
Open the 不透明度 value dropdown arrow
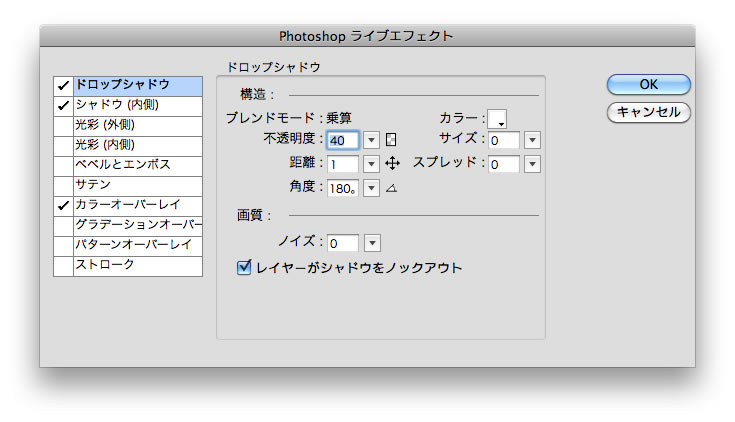coord(371,140)
